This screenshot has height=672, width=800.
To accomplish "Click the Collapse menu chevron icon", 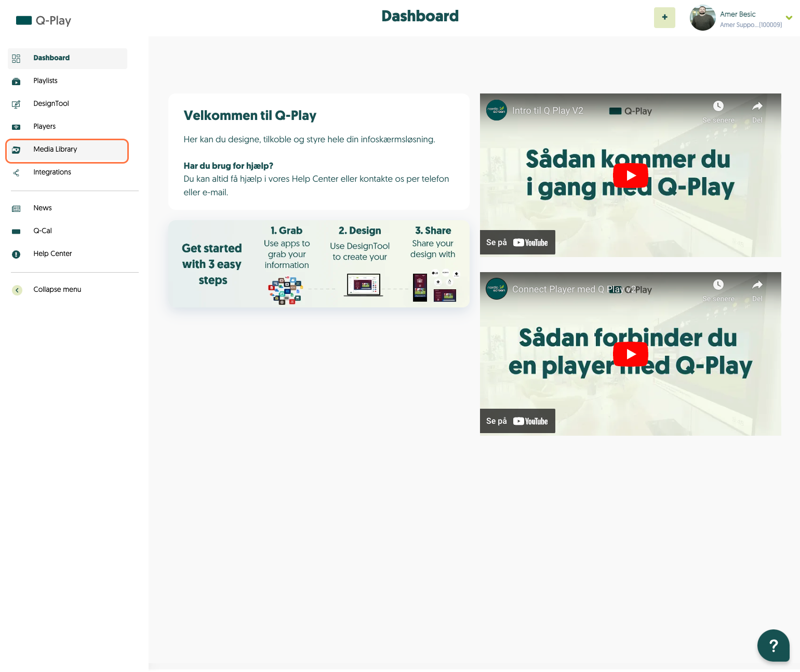I will (x=17, y=290).
